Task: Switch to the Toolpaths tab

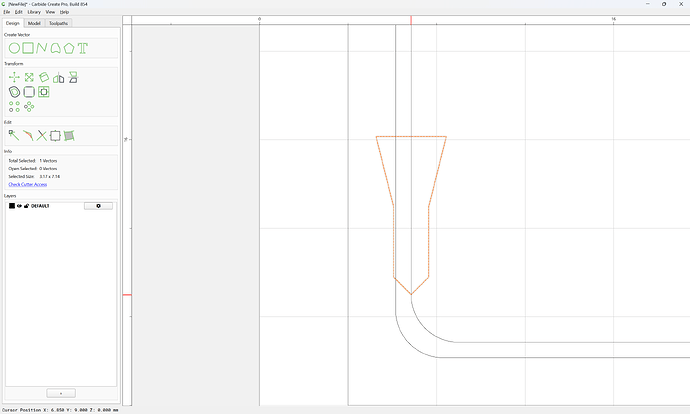Action: click(59, 23)
